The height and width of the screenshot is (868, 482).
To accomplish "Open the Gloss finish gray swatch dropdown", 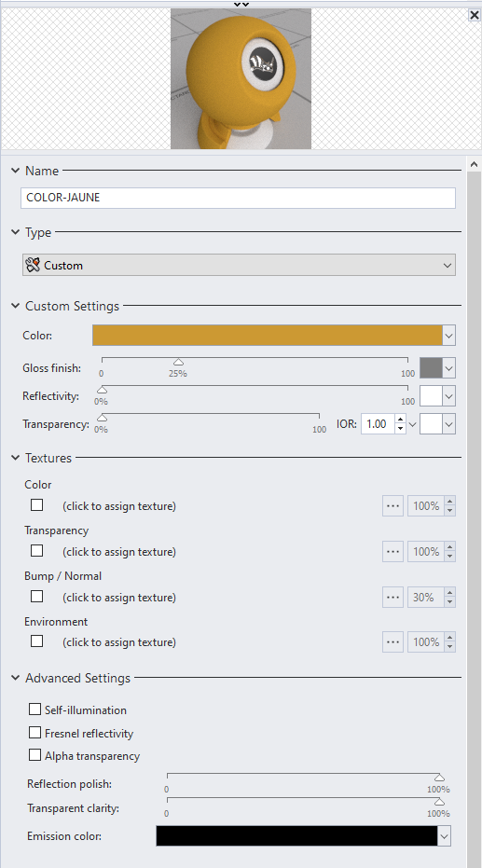I will pos(448,368).
